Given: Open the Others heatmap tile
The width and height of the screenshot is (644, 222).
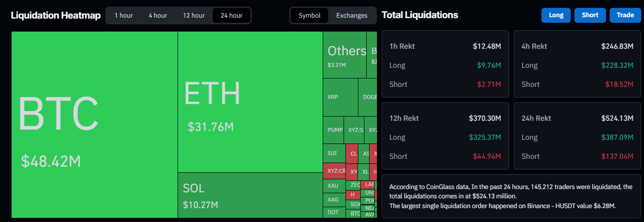Looking at the screenshot, I should coord(344,54).
